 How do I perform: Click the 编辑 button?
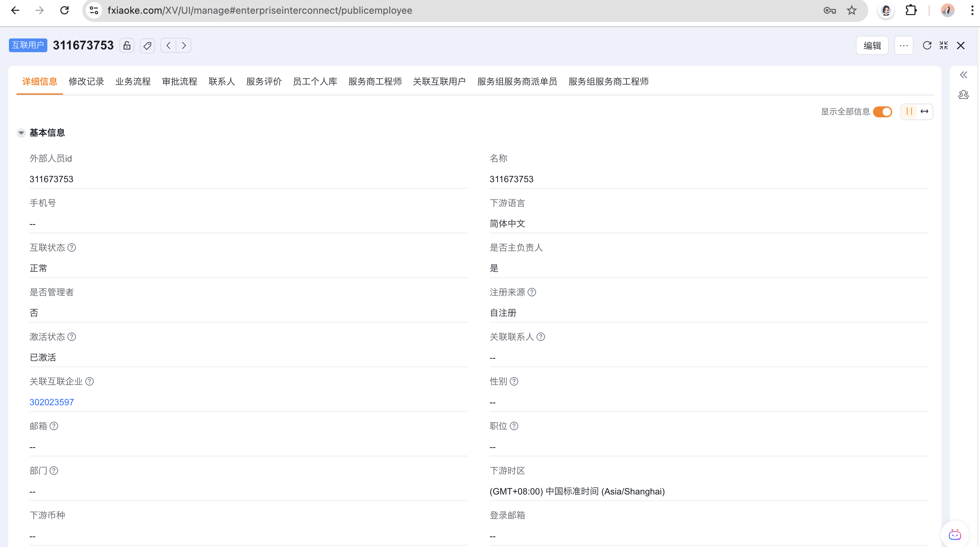(x=872, y=46)
